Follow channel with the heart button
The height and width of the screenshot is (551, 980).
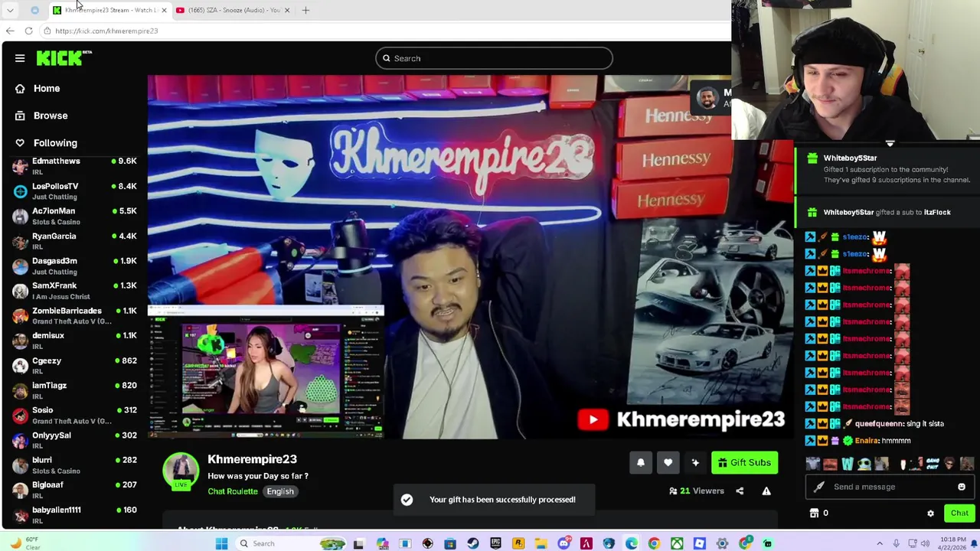[668, 462]
